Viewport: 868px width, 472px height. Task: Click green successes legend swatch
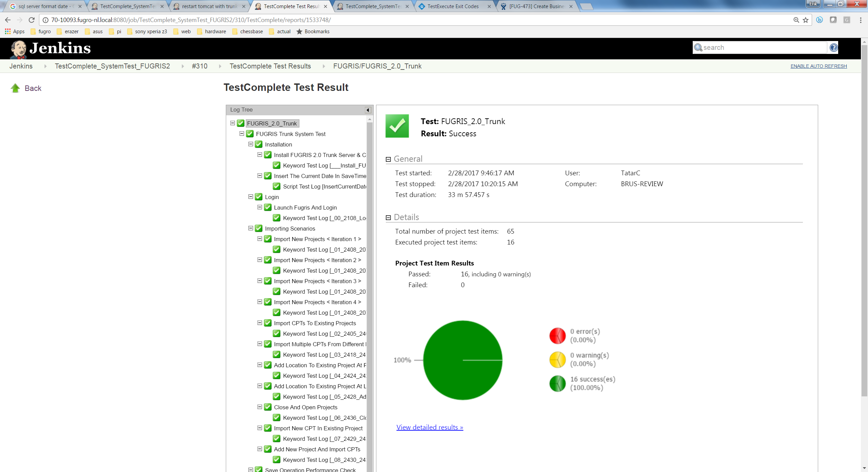(x=557, y=383)
